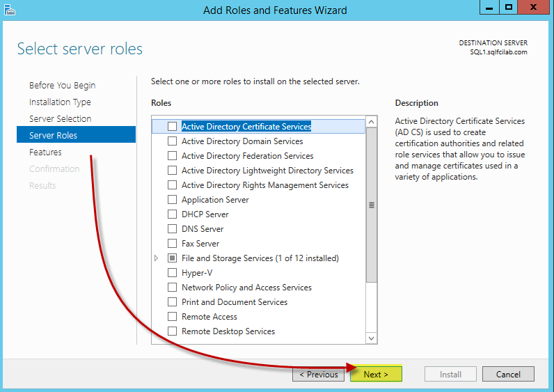Enable Remote Desktop Services checkbox
This screenshot has height=392, width=554.
(x=172, y=331)
